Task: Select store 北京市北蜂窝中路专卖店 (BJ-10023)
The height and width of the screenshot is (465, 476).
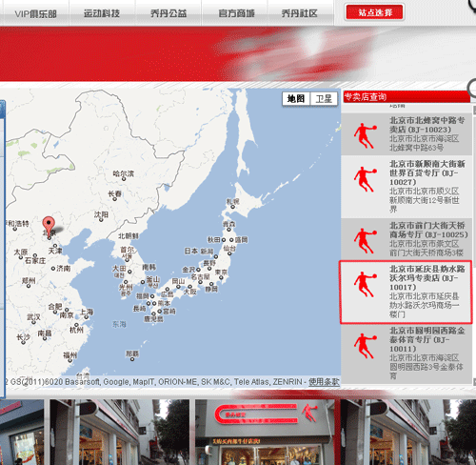Action: pyautogui.click(x=407, y=134)
